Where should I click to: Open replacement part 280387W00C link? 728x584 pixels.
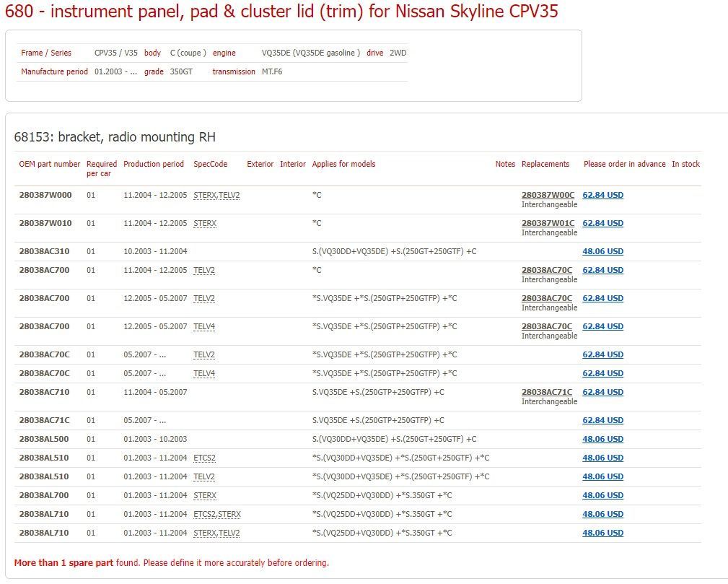[548, 195]
